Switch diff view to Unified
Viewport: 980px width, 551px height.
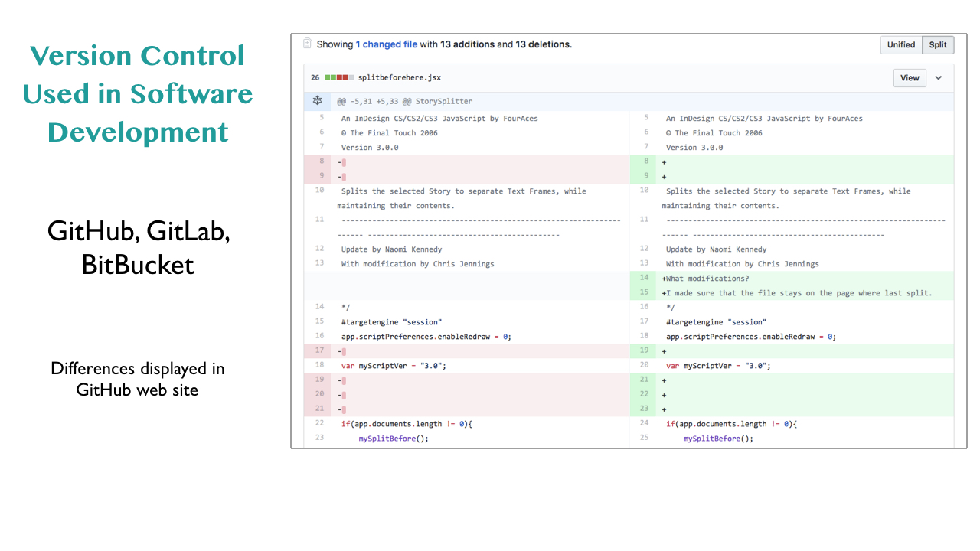pos(901,45)
